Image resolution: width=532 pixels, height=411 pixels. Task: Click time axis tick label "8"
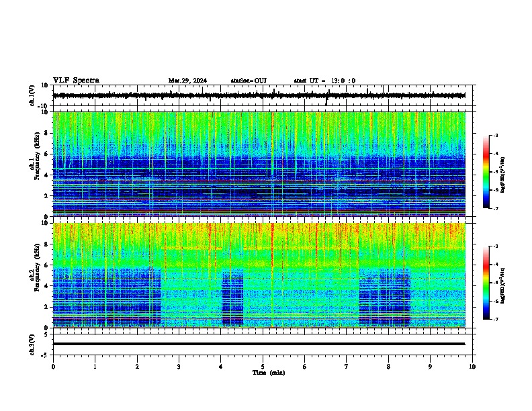point(388,367)
